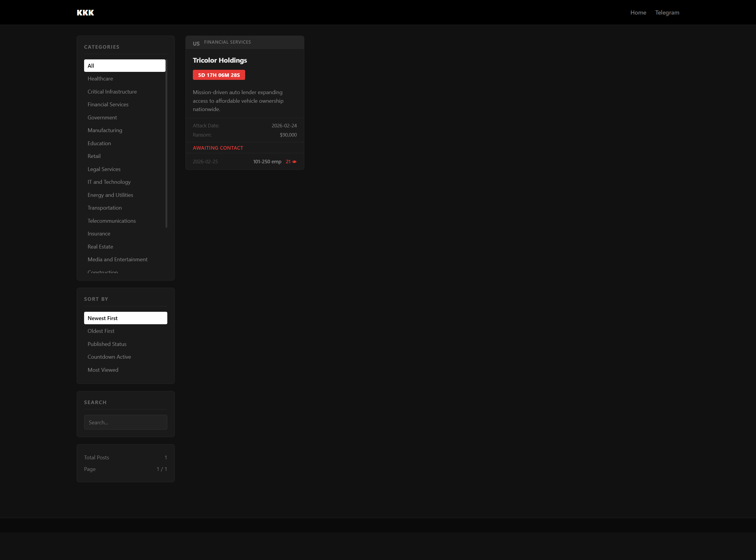Pick the IT and Technology category
756x560 pixels.
point(109,182)
